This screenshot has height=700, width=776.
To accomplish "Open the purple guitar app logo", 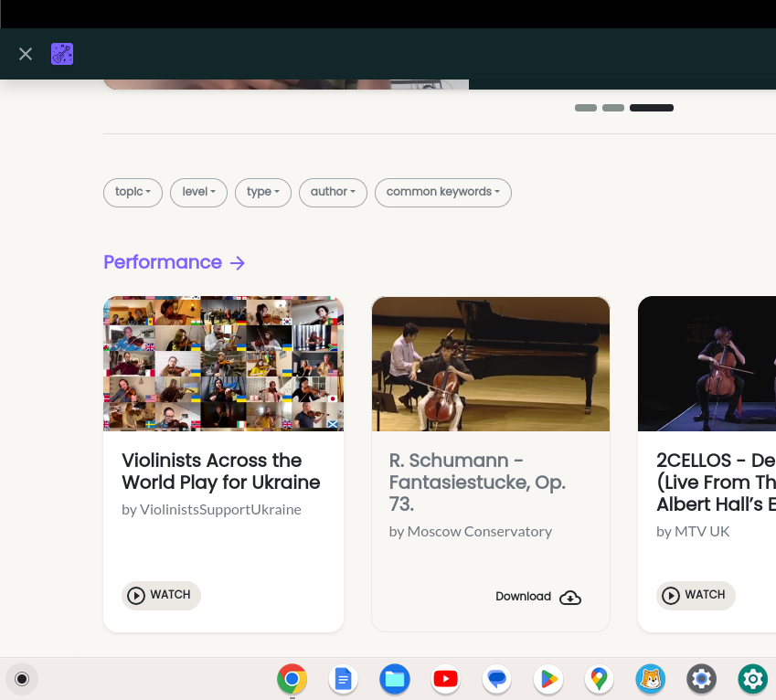I will (62, 54).
